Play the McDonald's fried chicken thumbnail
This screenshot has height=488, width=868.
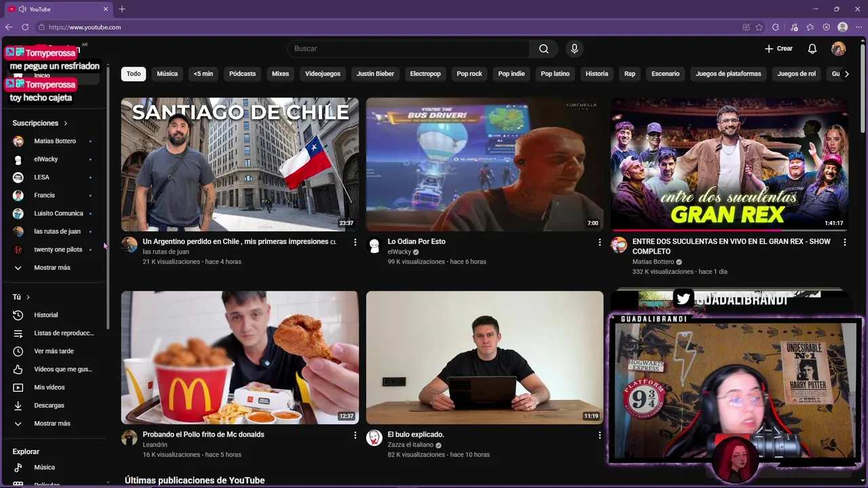(x=240, y=358)
